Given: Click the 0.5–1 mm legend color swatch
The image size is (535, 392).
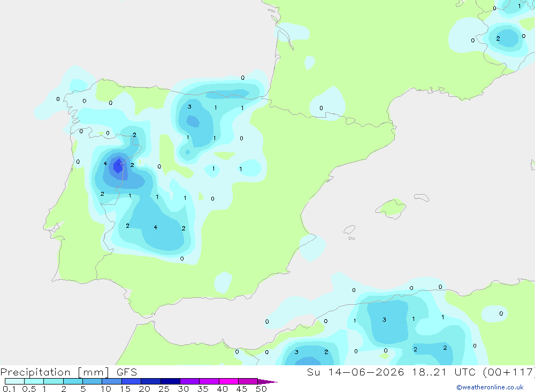Looking at the screenshot, I should [x=34, y=381].
